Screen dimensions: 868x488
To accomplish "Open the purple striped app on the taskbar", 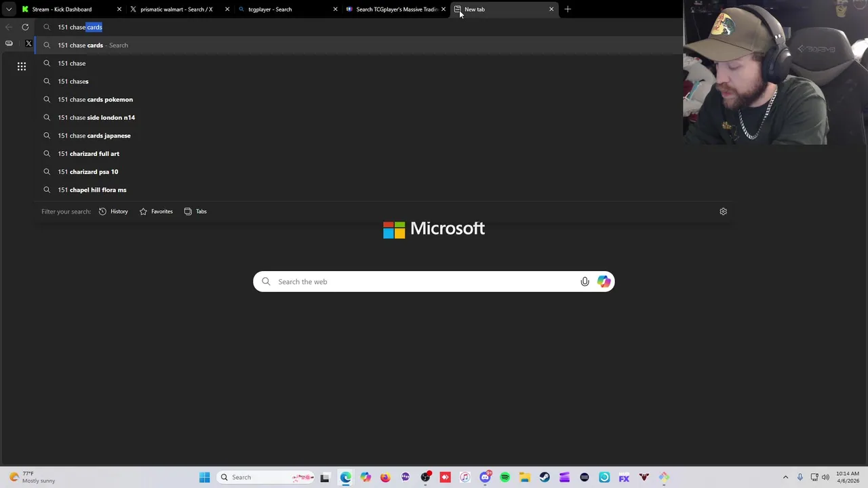I will (564, 477).
